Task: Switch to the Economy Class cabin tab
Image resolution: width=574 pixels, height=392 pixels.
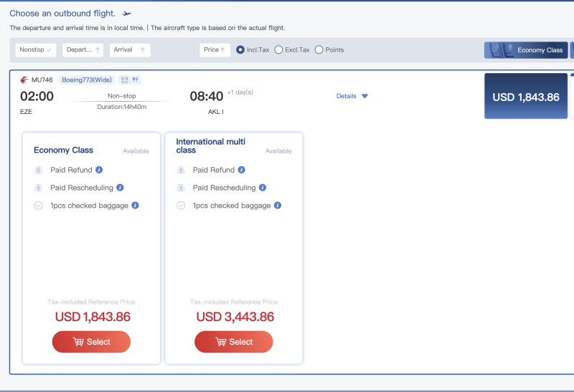Action: tap(526, 50)
